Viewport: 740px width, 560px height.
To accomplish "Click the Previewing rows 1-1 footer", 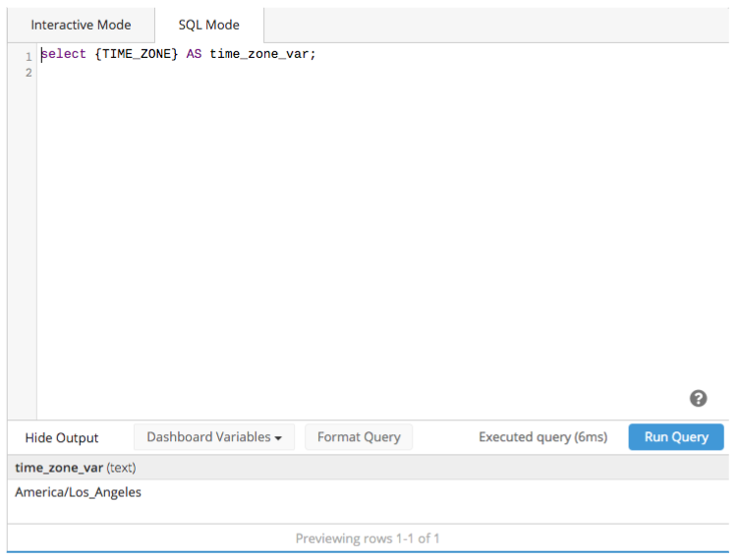I will tap(368, 538).
